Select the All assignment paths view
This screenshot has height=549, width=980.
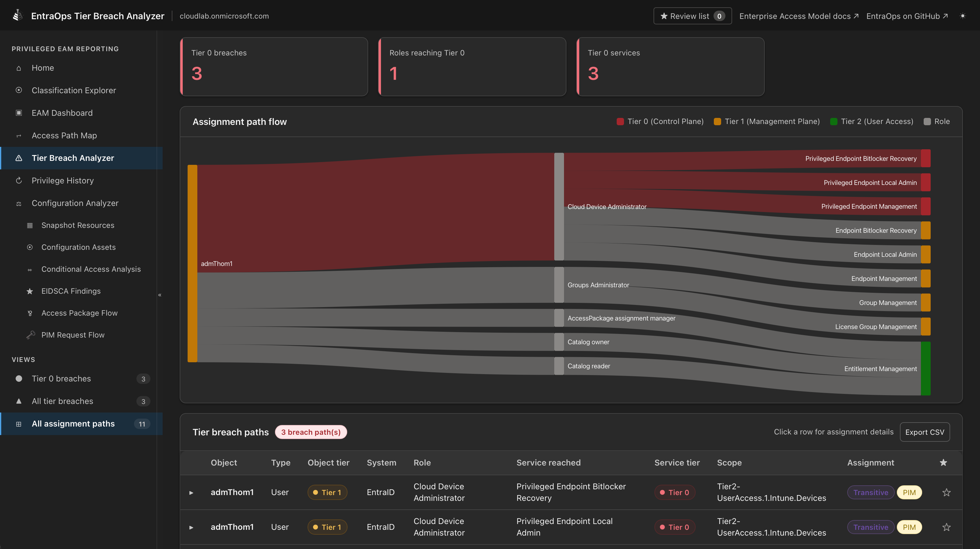81,424
